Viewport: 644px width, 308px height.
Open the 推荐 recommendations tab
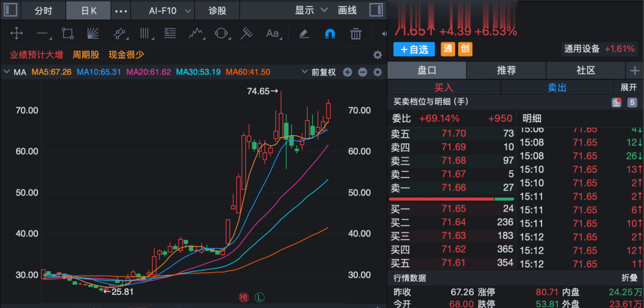pos(506,70)
